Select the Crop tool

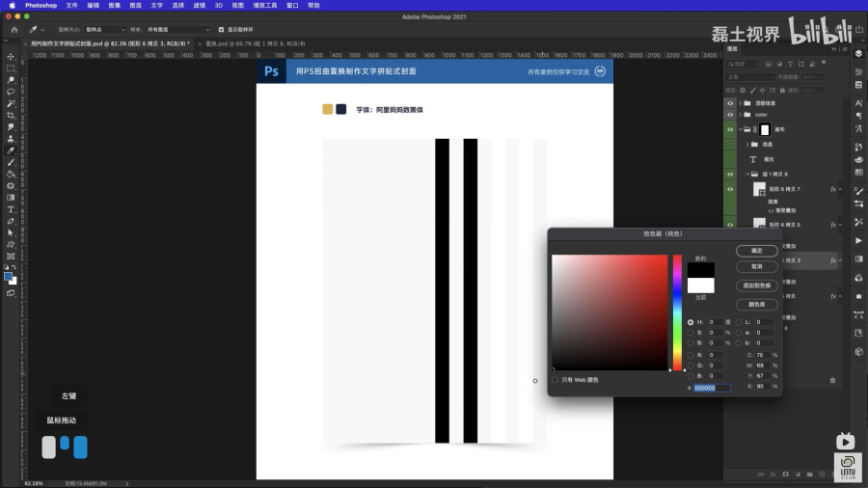pos(11,115)
